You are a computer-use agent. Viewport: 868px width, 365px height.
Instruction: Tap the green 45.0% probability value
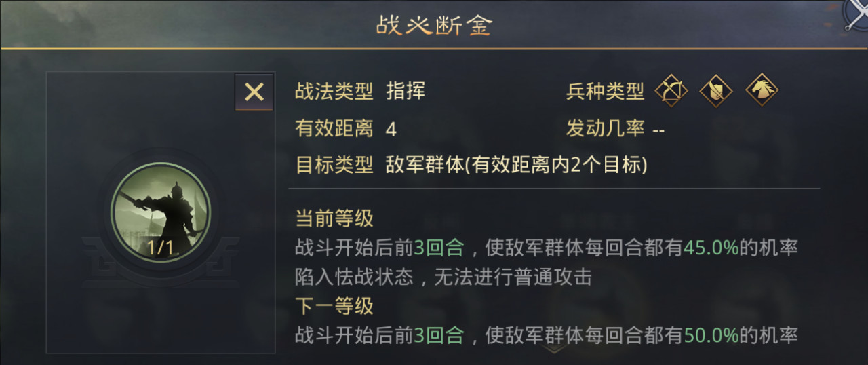711,248
